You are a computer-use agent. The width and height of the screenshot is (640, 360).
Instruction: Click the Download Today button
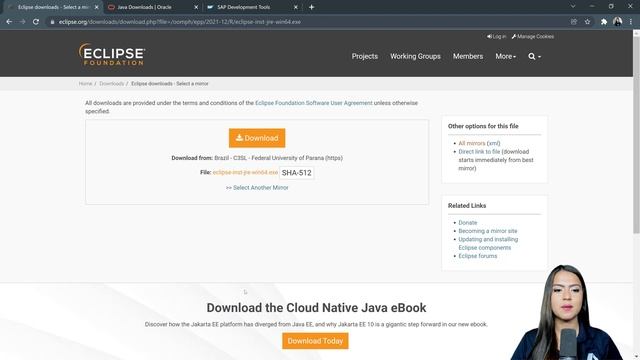pyautogui.click(x=315, y=341)
